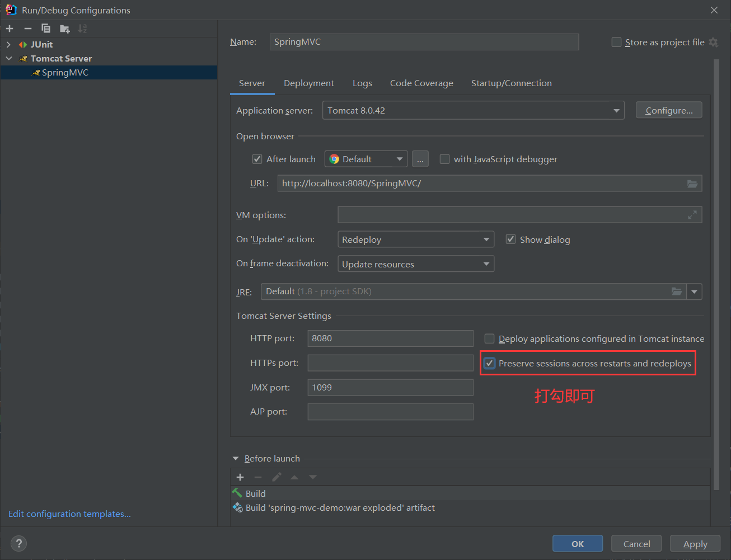The image size is (731, 560).
Task: Add new configuration with plus icon
Action: (x=10, y=29)
